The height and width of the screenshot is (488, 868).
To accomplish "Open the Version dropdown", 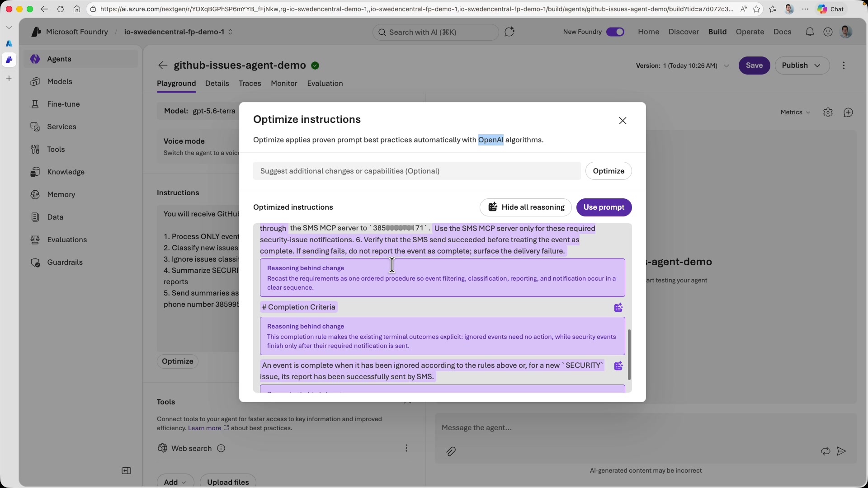I will click(683, 66).
